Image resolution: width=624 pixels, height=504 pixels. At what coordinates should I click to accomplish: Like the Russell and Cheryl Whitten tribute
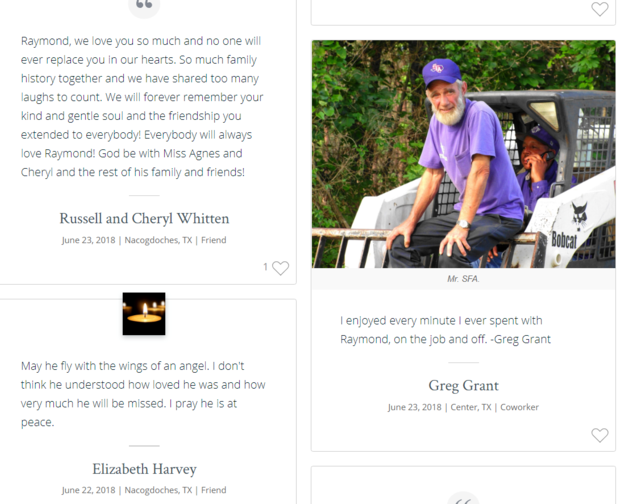pyautogui.click(x=281, y=268)
